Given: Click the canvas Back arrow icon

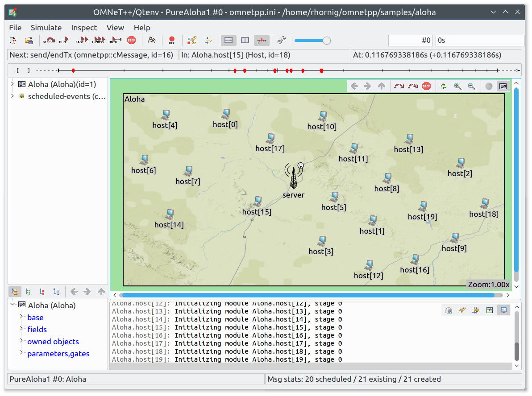Looking at the screenshot, I should click(354, 86).
